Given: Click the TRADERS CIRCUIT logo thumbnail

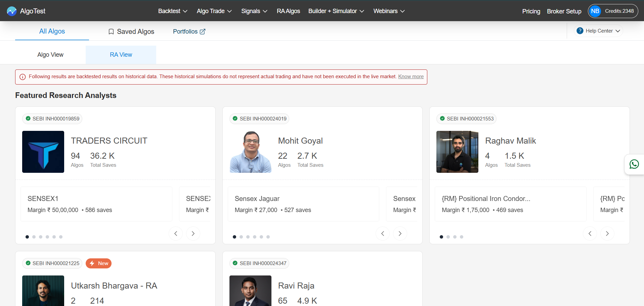Looking at the screenshot, I should click(43, 152).
